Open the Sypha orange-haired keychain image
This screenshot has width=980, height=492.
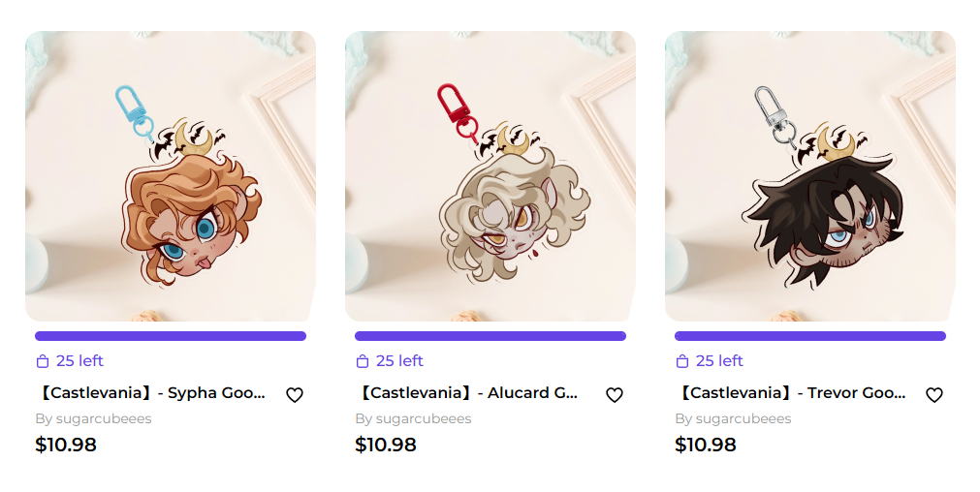coord(171,176)
